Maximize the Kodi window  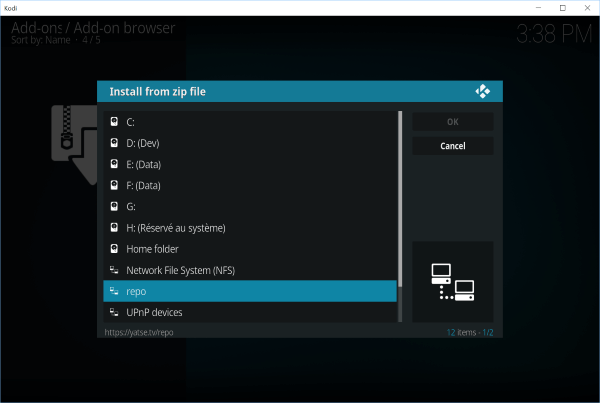tap(561, 8)
